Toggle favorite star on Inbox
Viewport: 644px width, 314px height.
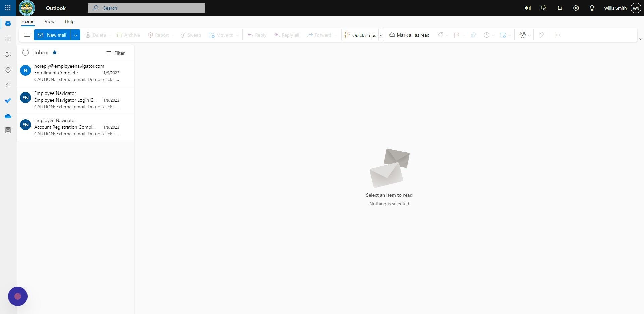tap(54, 52)
